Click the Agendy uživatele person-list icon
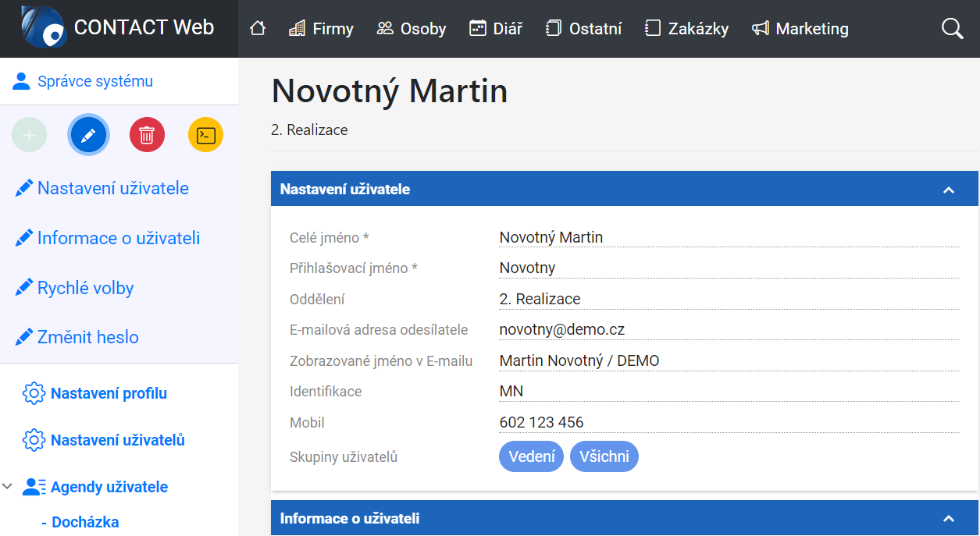 pyautogui.click(x=34, y=487)
